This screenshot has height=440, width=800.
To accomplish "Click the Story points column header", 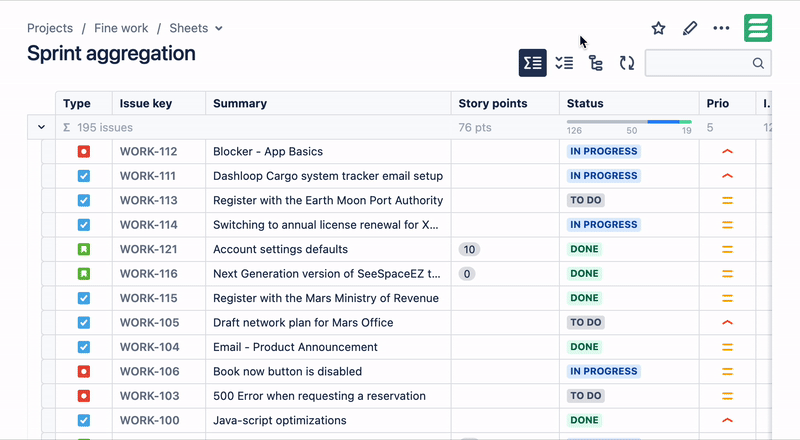I will [x=493, y=104].
